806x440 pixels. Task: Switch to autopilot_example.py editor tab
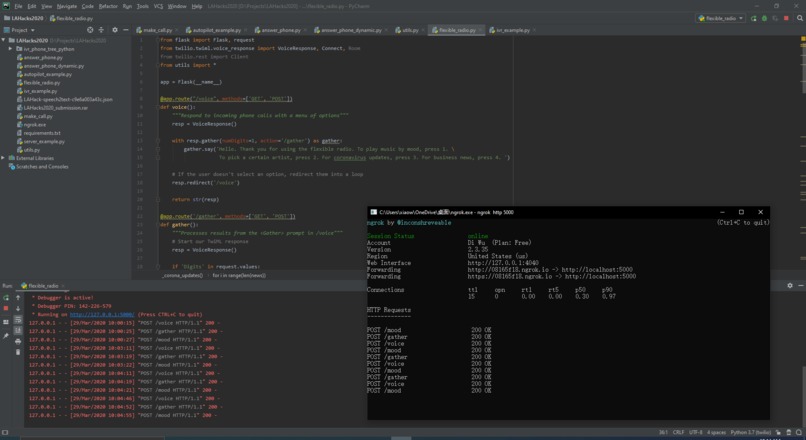216,30
